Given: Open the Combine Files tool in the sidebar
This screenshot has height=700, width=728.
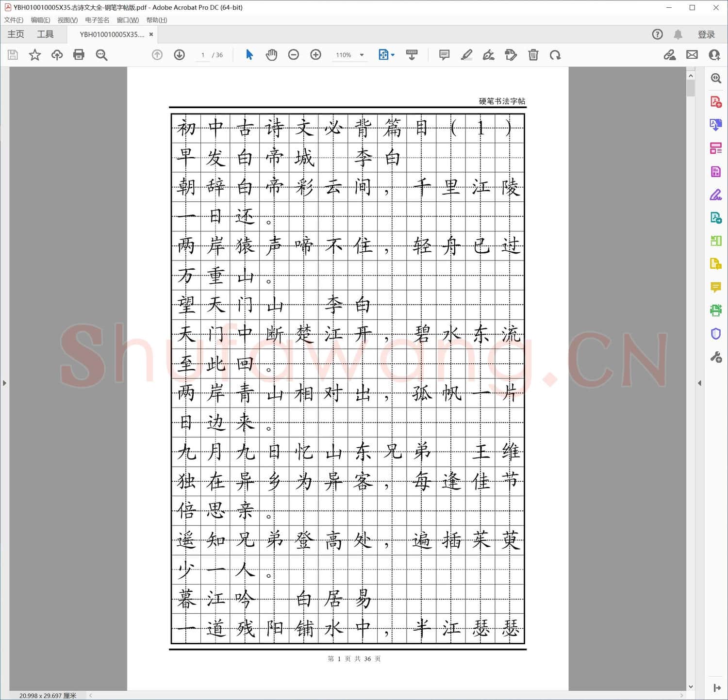Looking at the screenshot, I should (x=716, y=264).
